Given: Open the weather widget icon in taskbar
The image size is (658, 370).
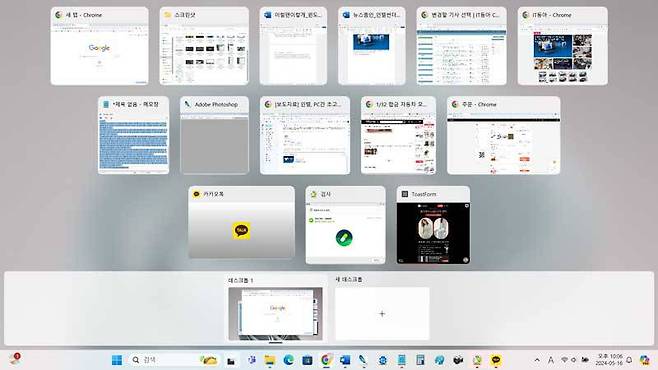Looking at the screenshot, I should (15, 359).
